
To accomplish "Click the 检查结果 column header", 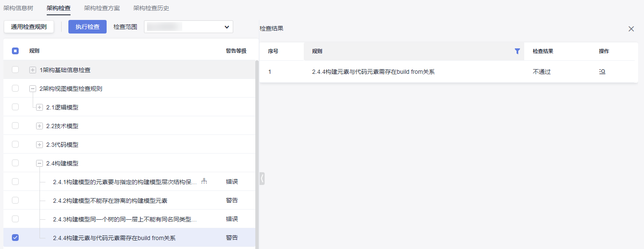I will point(543,51).
